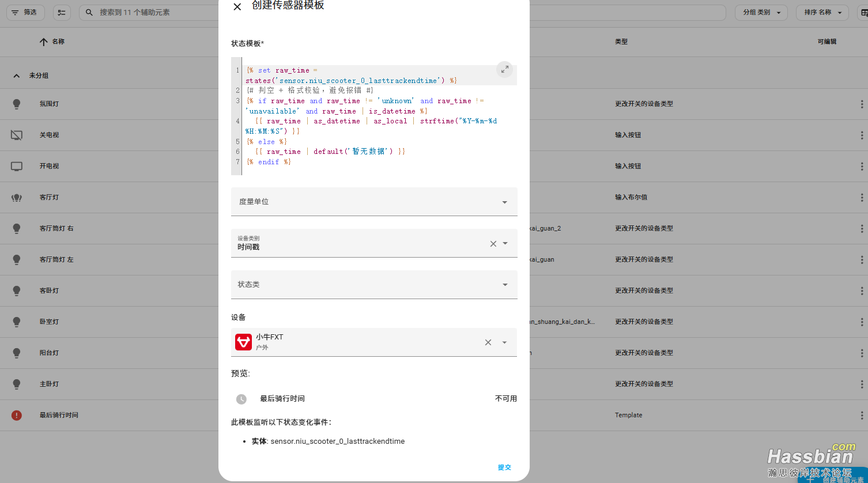Open the 分组 类别 grouping menu
The image size is (868, 483).
(x=761, y=12)
